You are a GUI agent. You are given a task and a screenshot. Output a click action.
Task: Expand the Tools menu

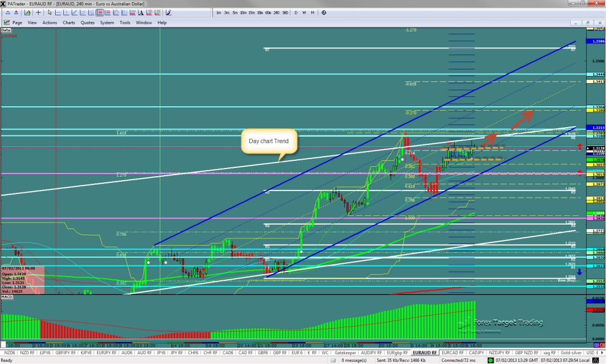[125, 23]
